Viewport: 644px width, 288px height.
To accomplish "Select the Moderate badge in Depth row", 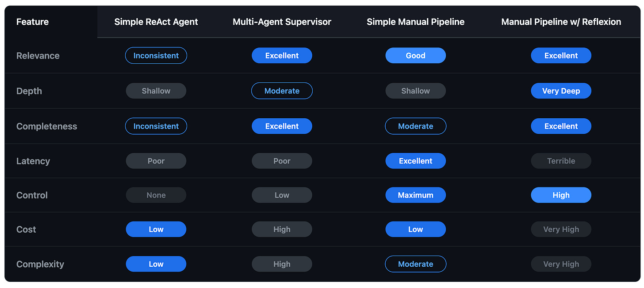I will [282, 91].
